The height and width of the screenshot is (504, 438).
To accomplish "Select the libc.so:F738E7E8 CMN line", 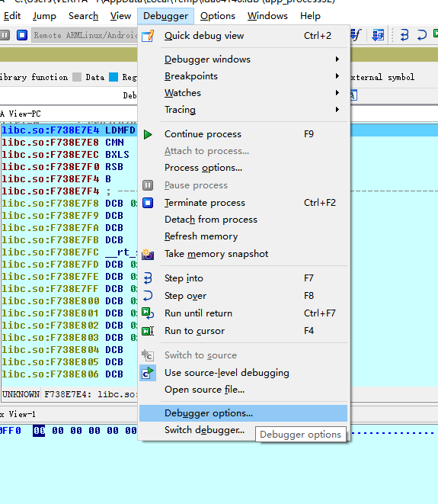I will pos(69,143).
